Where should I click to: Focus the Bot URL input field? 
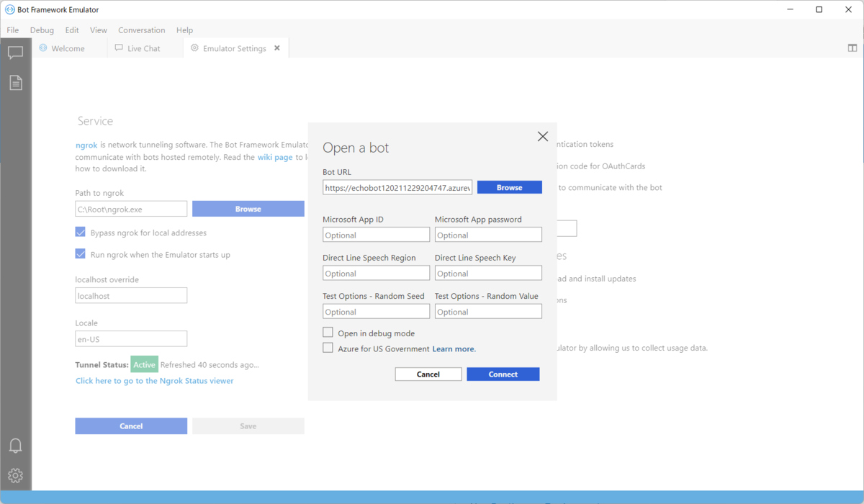point(397,188)
